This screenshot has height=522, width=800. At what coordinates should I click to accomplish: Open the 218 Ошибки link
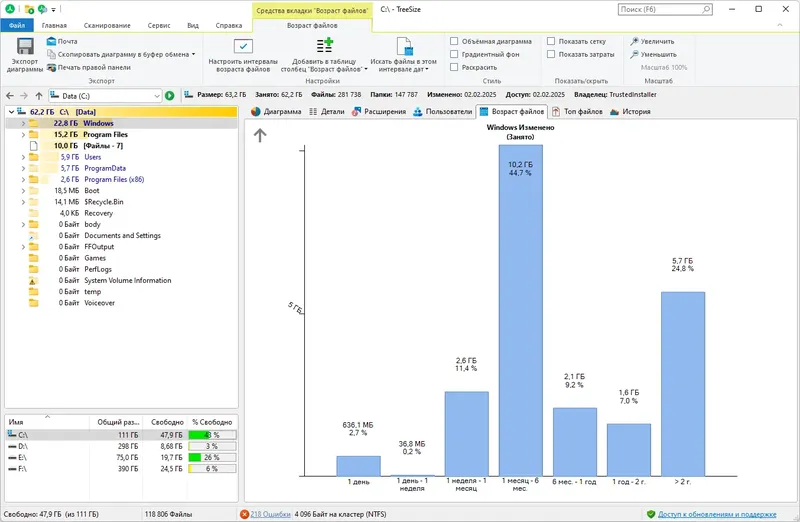[x=270, y=514]
